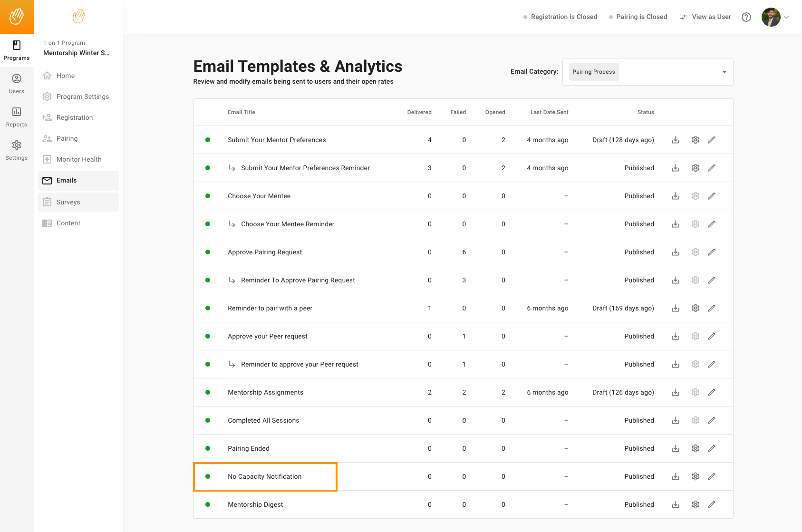Toggle green status dot for Completed All Sessions

pyautogui.click(x=208, y=420)
